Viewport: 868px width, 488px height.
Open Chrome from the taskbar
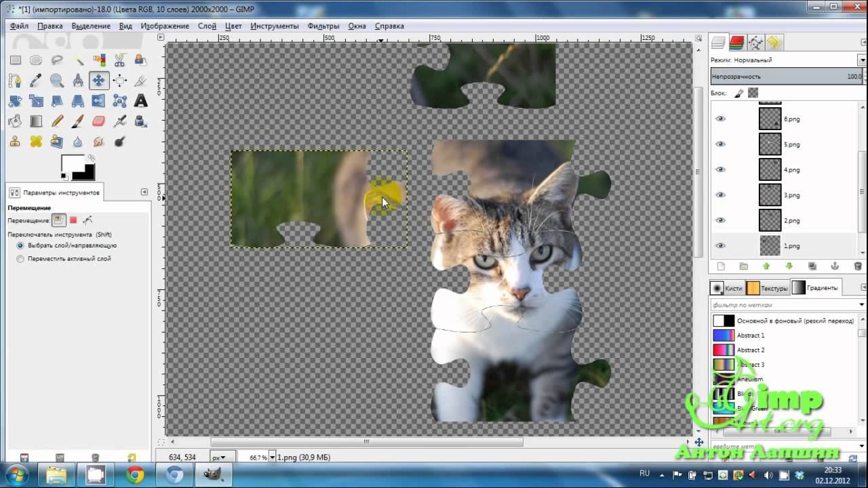coord(135,475)
